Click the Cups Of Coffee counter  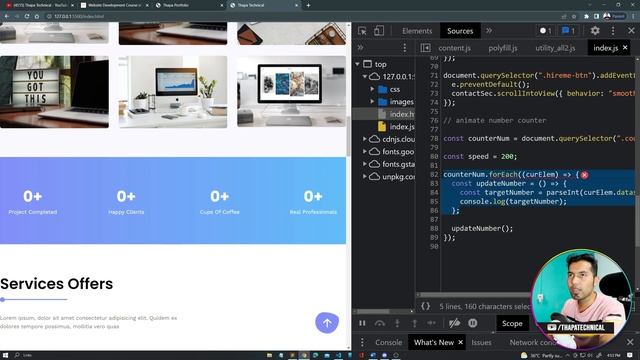(x=220, y=202)
